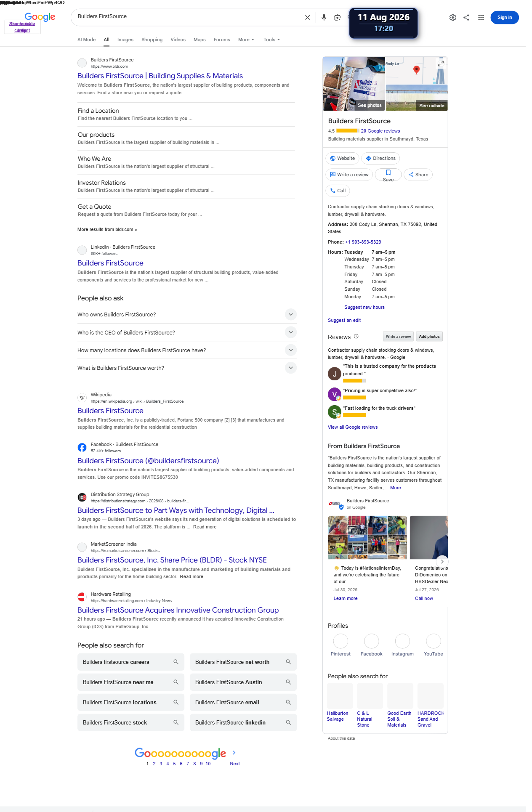Switch to AI Mode tab
This screenshot has height=812, width=532.
click(86, 40)
